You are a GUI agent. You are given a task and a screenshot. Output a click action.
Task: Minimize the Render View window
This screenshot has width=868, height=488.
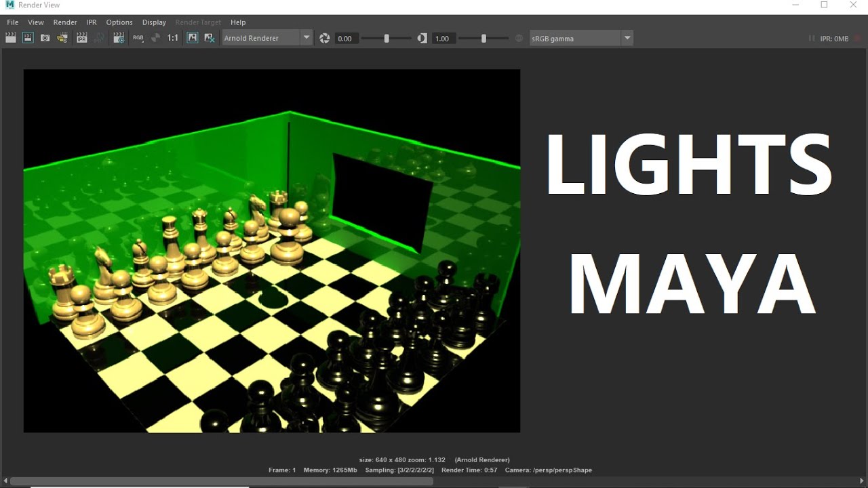tap(795, 5)
